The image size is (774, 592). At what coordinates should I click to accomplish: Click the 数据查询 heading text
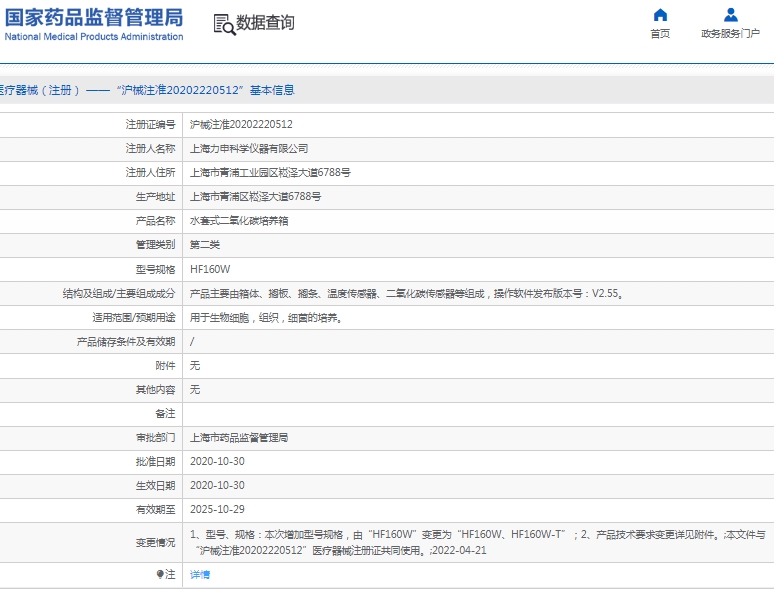[265, 23]
